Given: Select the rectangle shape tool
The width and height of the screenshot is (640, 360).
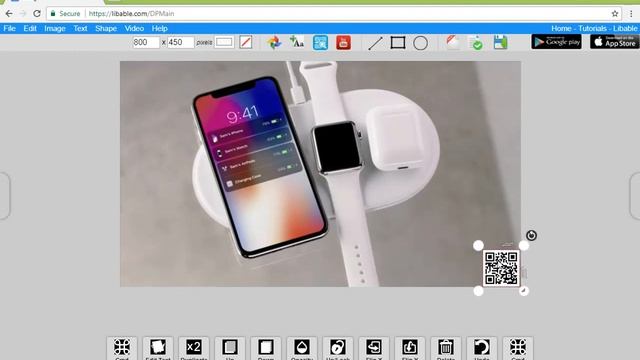Looking at the screenshot, I should [398, 42].
